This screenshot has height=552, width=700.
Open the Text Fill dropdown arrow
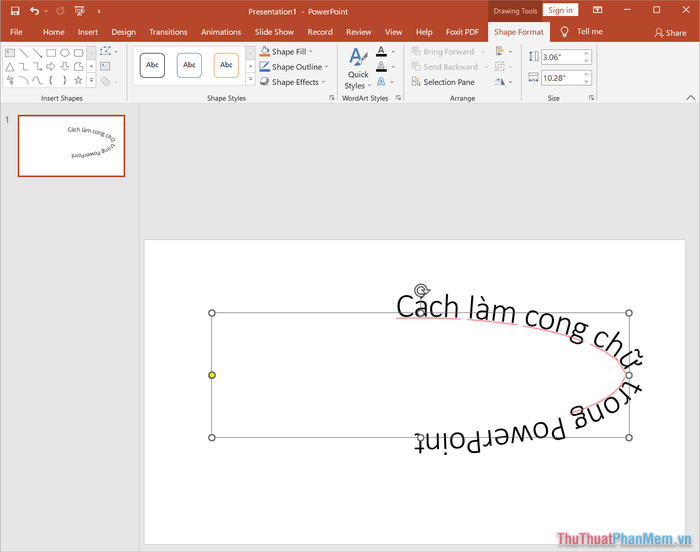(x=393, y=52)
